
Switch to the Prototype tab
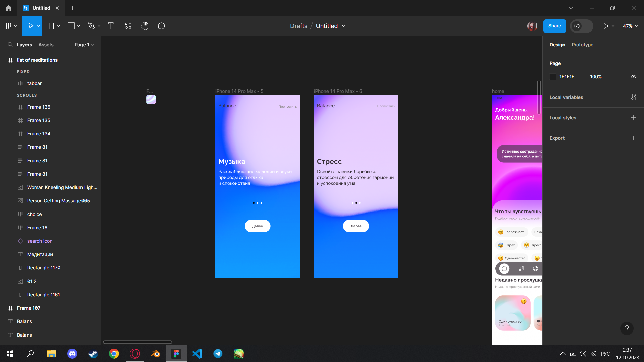(x=582, y=45)
